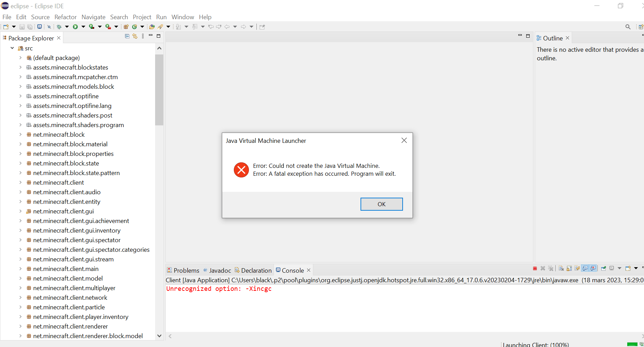Click the Open Type folder icon
The width and height of the screenshot is (644, 347).
(x=152, y=27)
